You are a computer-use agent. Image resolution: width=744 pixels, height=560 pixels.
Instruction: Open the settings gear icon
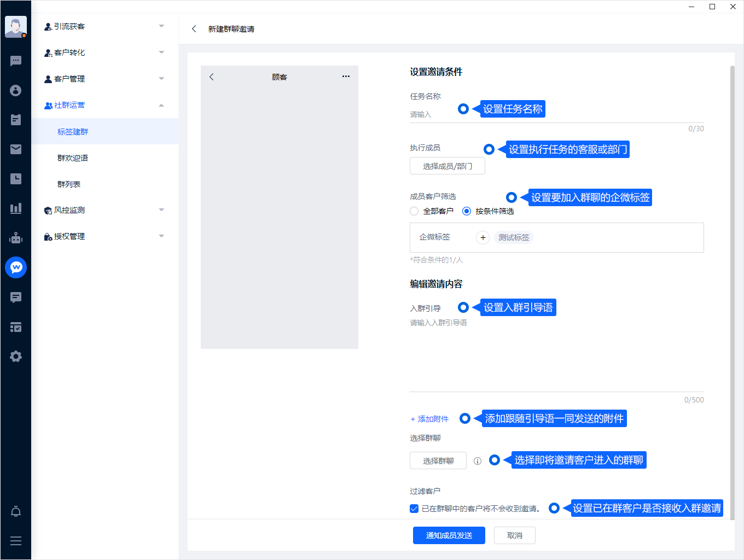point(16,357)
